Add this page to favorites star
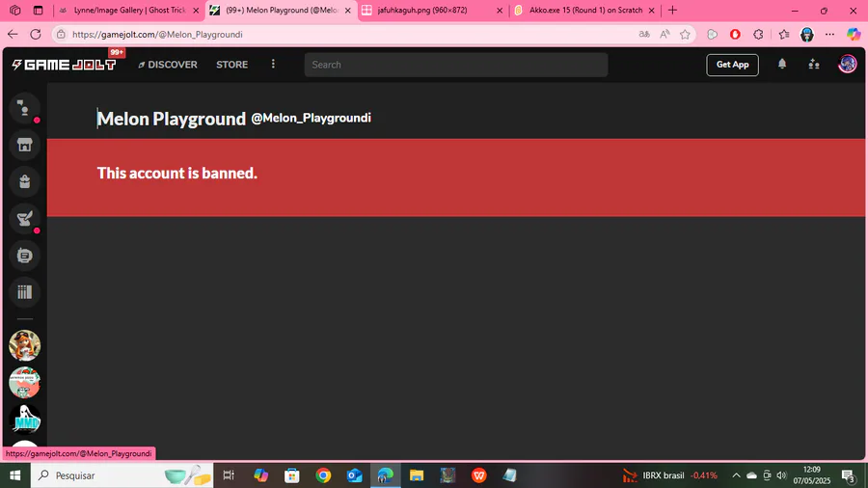Viewport: 868px width, 488px height. click(x=685, y=35)
